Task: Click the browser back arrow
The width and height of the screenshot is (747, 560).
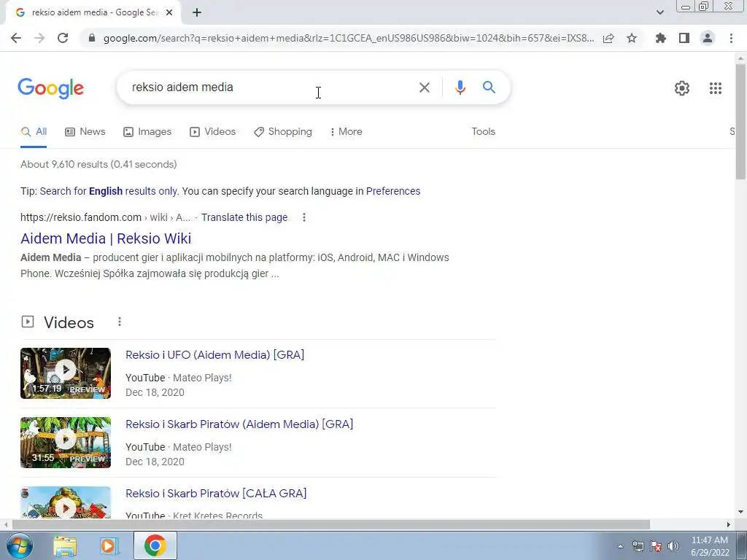Action: (16, 38)
